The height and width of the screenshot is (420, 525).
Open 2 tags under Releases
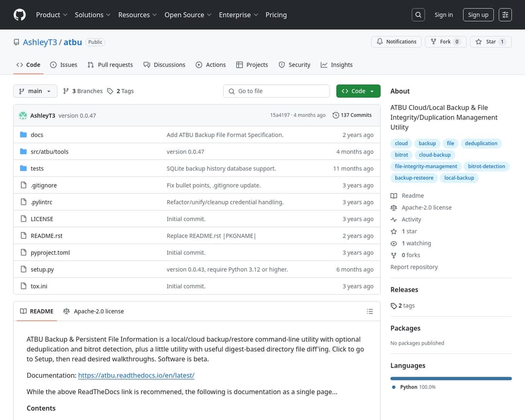click(402, 306)
